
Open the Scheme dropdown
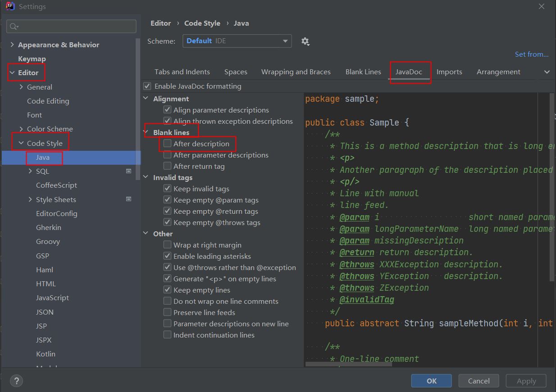pyautogui.click(x=237, y=41)
